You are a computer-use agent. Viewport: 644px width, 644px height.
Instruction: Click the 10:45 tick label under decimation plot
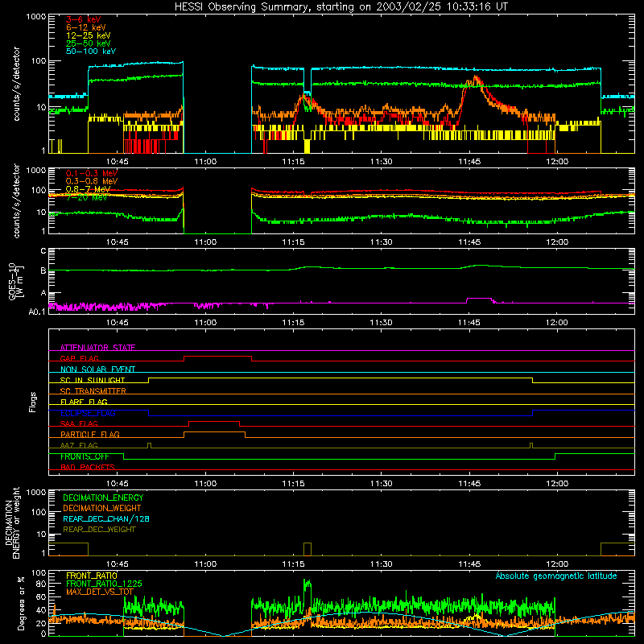pos(117,564)
